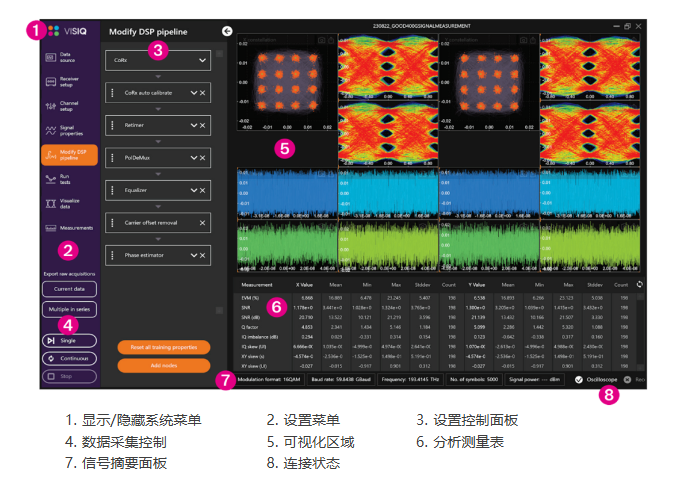Click Frequency: 193.4145 THz status entry
Screen dimensions: 679x482
(x=410, y=379)
